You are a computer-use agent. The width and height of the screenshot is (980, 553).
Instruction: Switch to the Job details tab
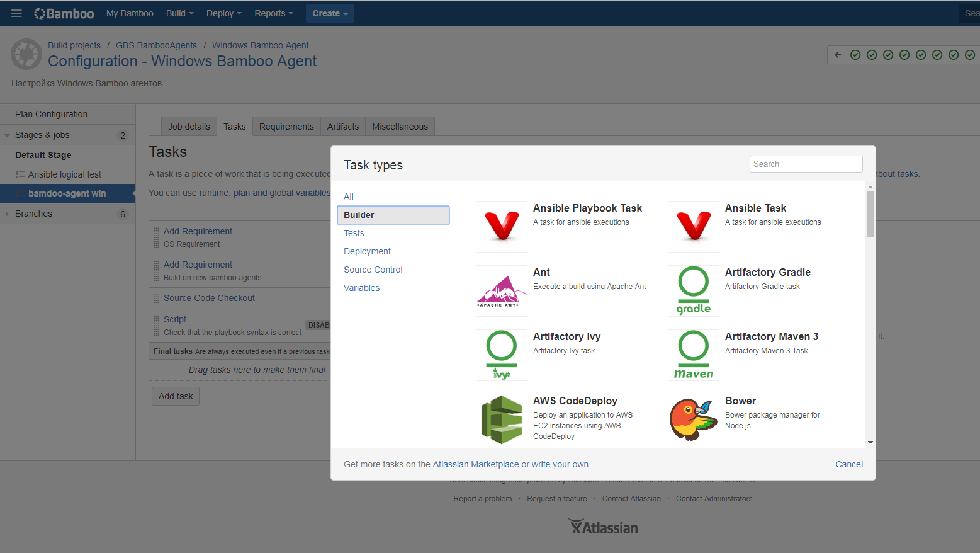pos(189,127)
